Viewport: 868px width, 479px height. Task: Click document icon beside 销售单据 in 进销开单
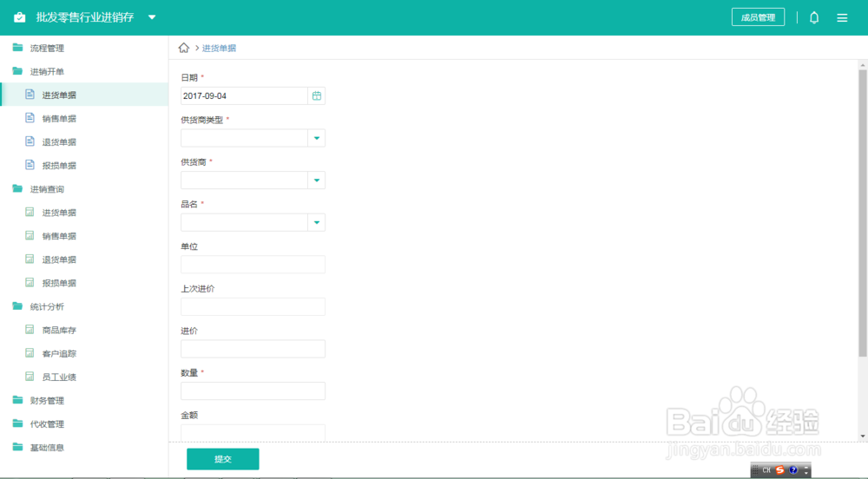pyautogui.click(x=30, y=118)
